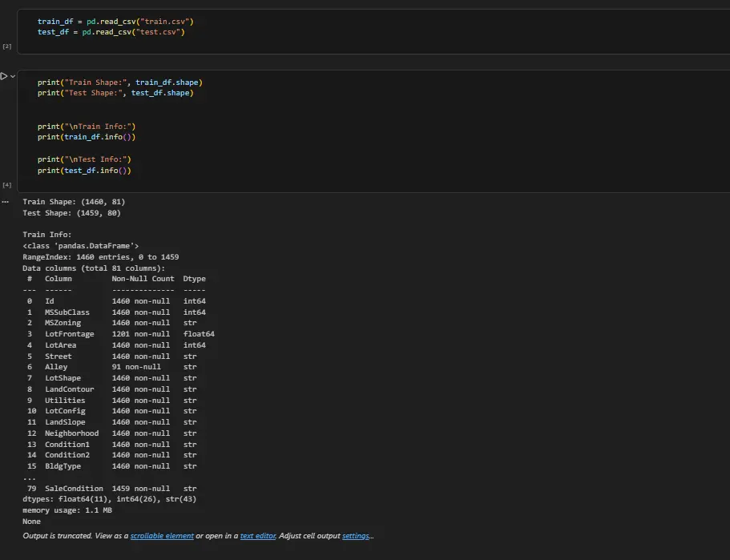
Task: Select the RangeIndex 1460 entries line
Action: [x=100, y=257]
